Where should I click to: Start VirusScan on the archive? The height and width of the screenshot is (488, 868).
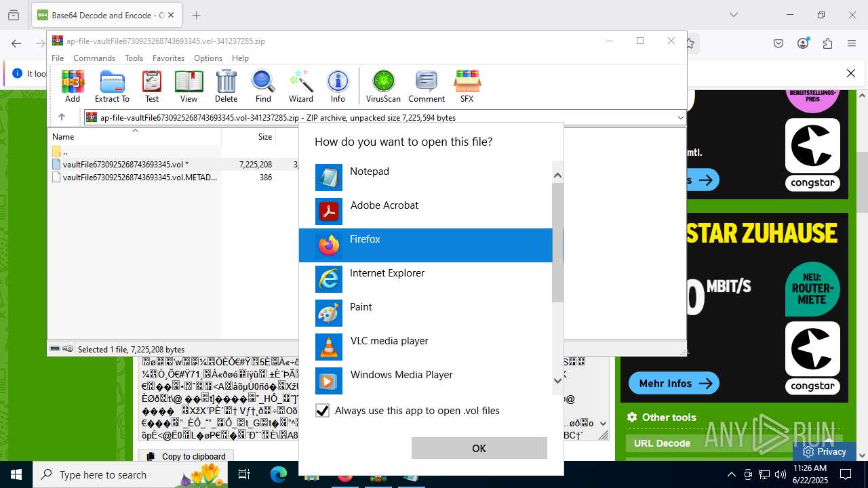[x=383, y=86]
